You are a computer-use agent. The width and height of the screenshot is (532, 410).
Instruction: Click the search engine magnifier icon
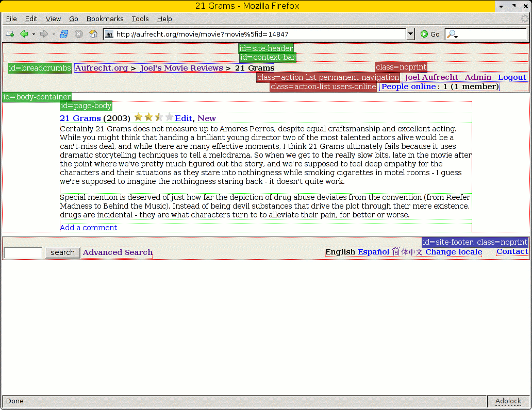click(451, 34)
